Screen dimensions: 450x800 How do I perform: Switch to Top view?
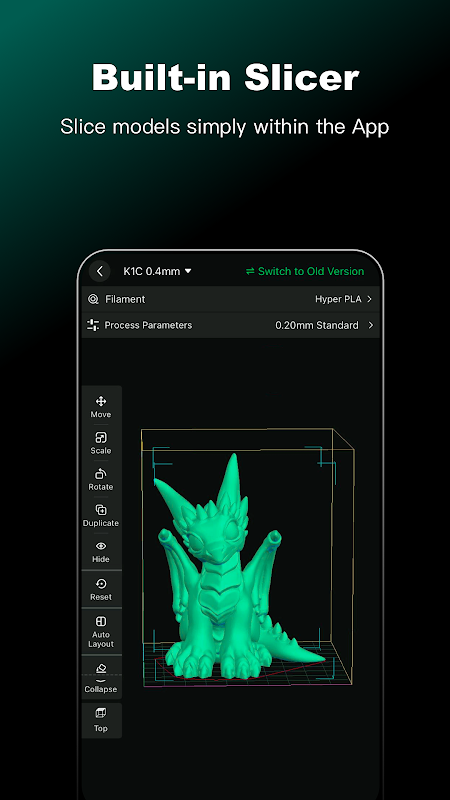[101, 720]
